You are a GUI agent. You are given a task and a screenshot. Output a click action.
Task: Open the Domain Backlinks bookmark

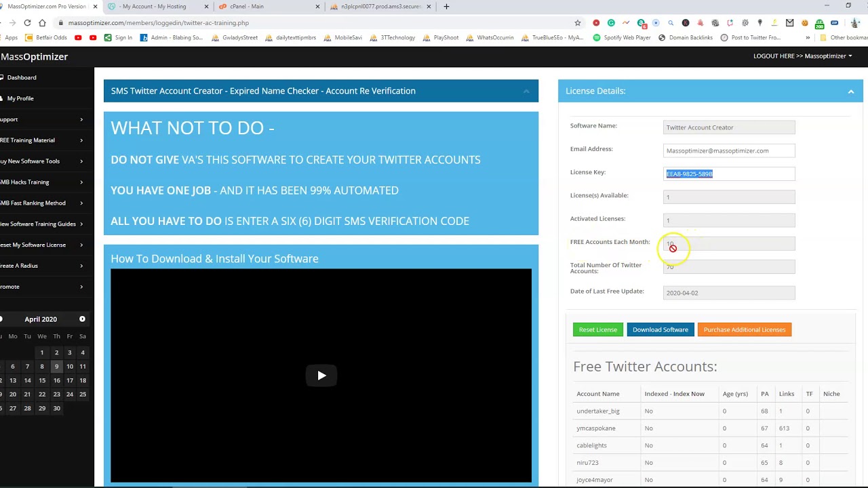click(x=686, y=37)
